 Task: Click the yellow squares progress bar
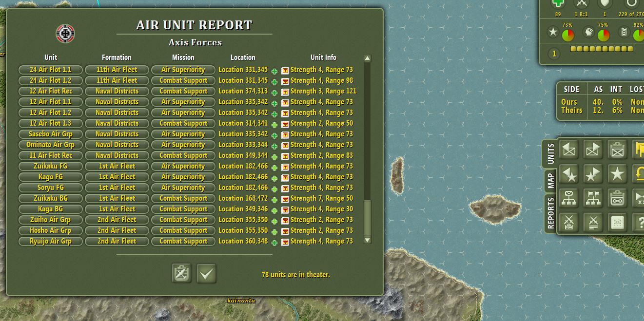click(602, 49)
